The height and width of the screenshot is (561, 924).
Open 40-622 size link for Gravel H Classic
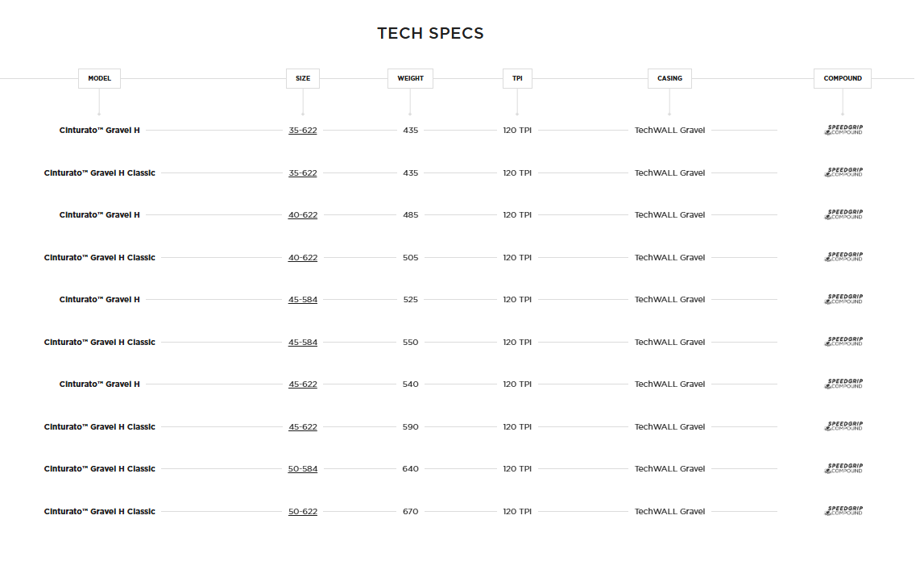click(x=303, y=258)
